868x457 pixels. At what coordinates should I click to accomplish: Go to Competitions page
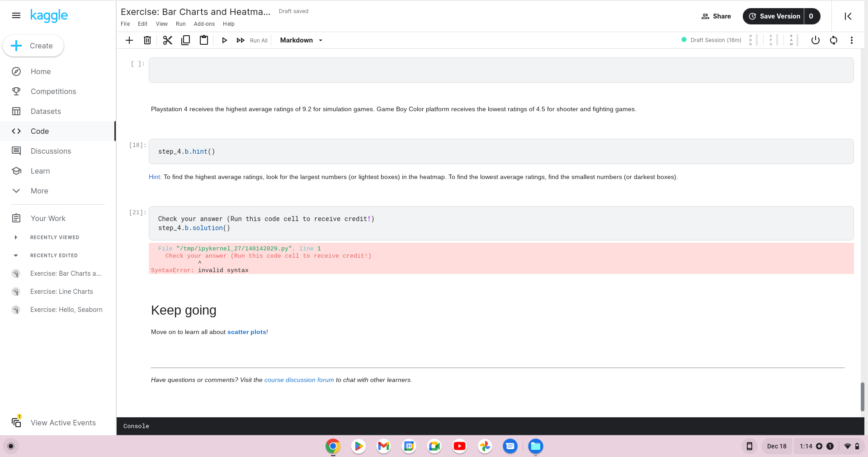click(x=53, y=91)
